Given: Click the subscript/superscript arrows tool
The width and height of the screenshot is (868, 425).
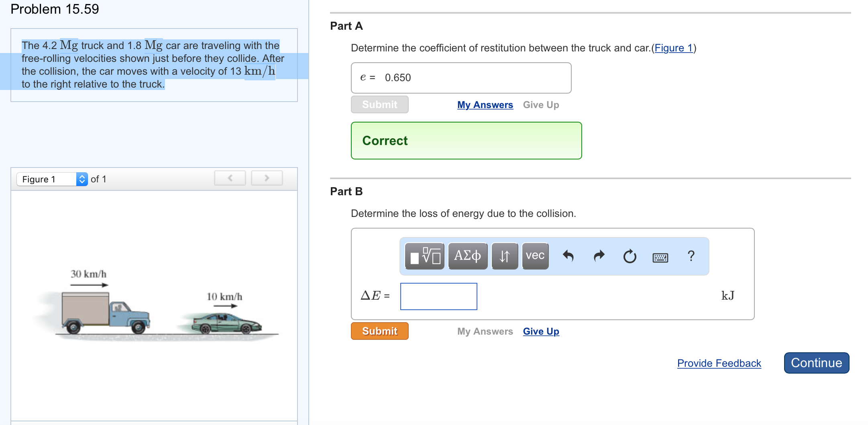Looking at the screenshot, I should point(505,256).
